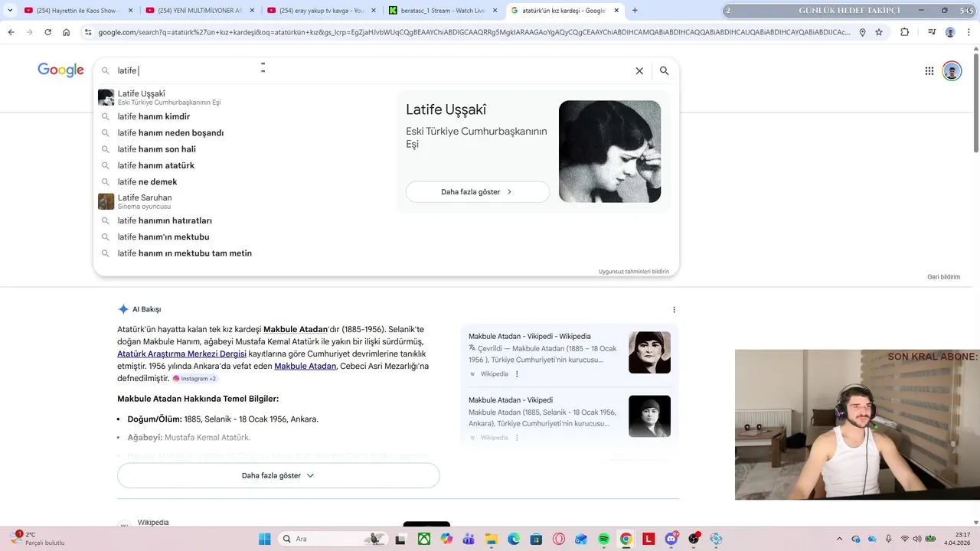Open the AI Bakışı three-dot options
Image resolution: width=980 pixels, height=551 pixels.
click(x=674, y=310)
